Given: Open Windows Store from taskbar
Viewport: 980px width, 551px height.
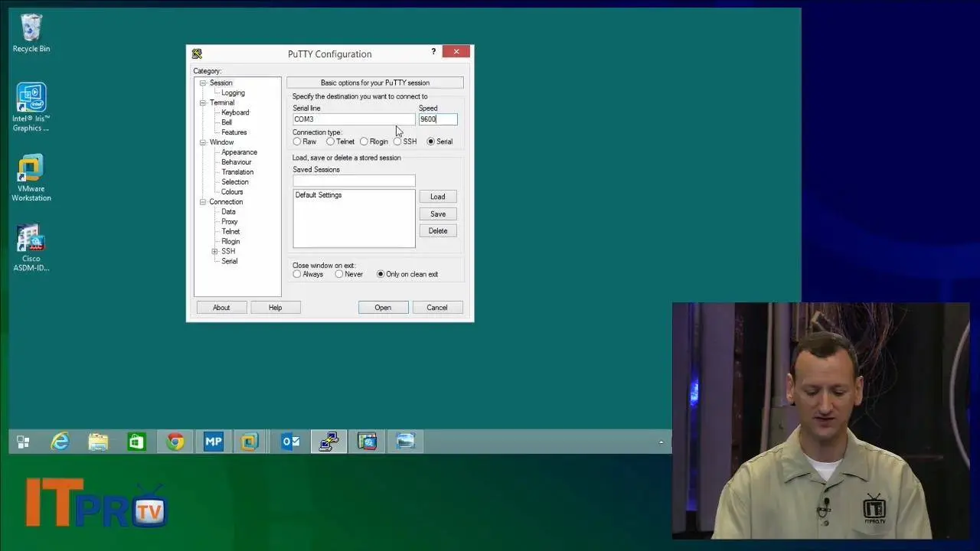Looking at the screenshot, I should [136, 442].
